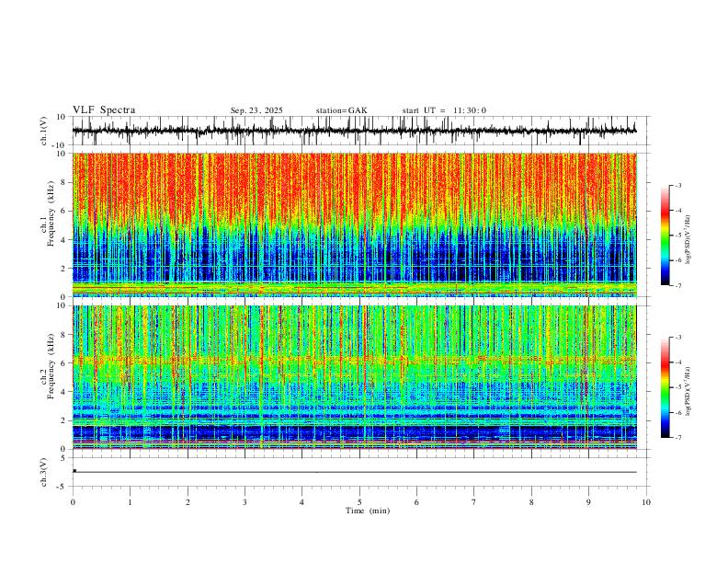This screenshot has width=728, height=563.
Task: Click the '-7' label on ch.1 colorbar
Action: tap(678, 285)
